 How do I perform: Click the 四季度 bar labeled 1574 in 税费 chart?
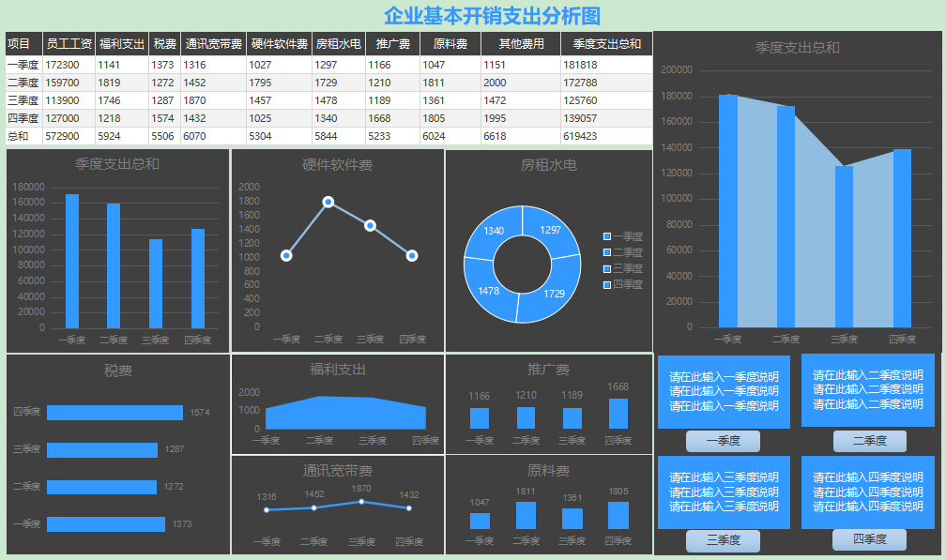pos(114,413)
